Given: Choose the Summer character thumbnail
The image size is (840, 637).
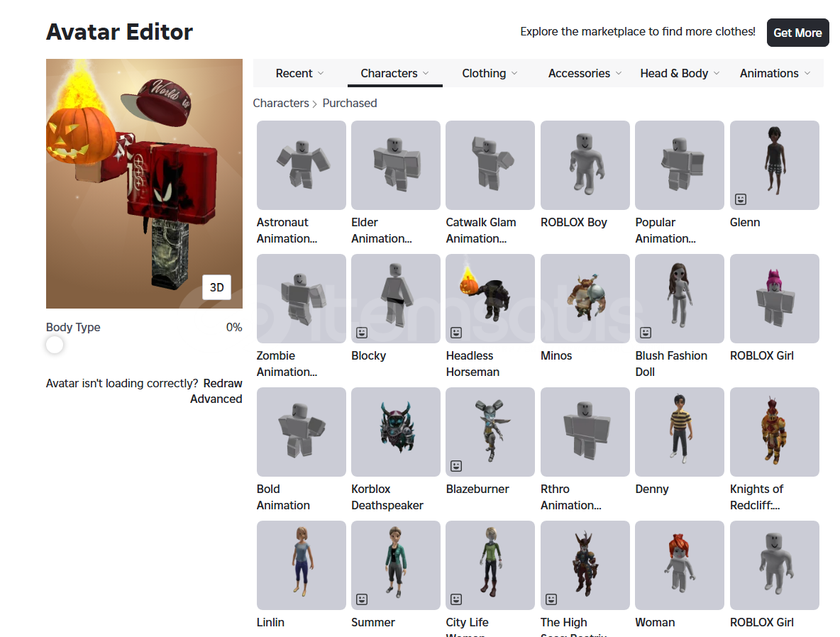Looking at the screenshot, I should coord(396,565).
